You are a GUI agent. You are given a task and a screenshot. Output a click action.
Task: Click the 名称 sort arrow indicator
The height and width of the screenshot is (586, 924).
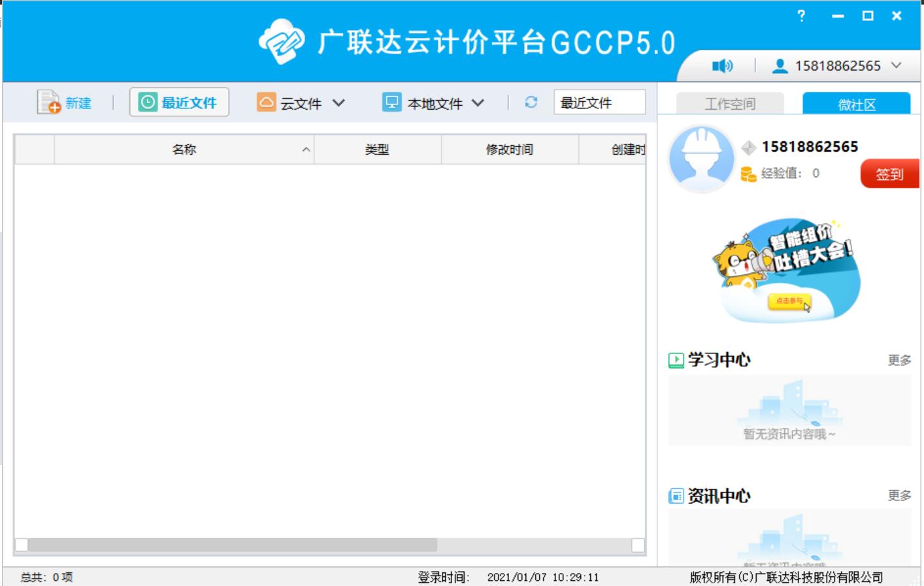point(306,150)
